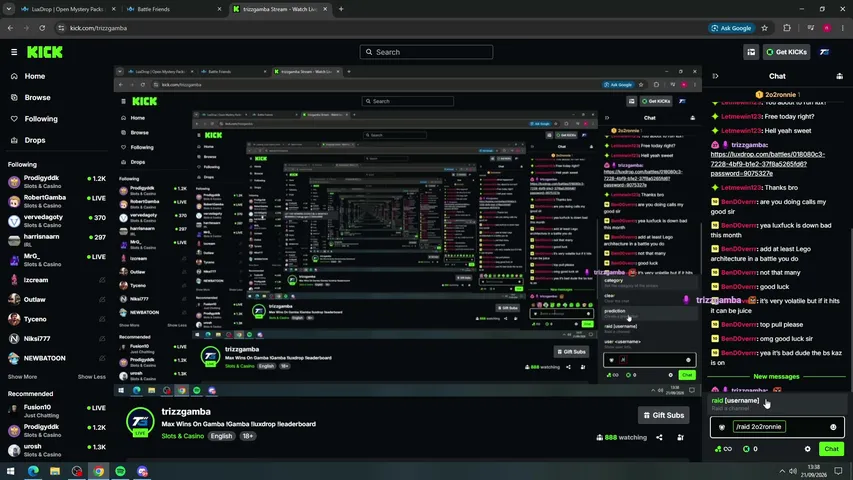The image size is (853, 480).
Task: Expand the list with Show More
Action: click(22, 377)
